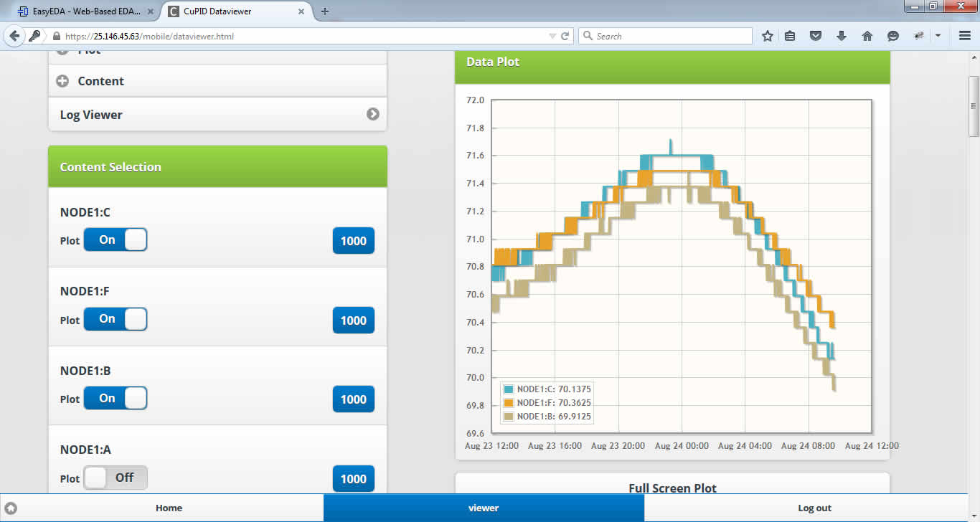This screenshot has height=522, width=980.
Task: Click the Content Selection header
Action: point(217,166)
